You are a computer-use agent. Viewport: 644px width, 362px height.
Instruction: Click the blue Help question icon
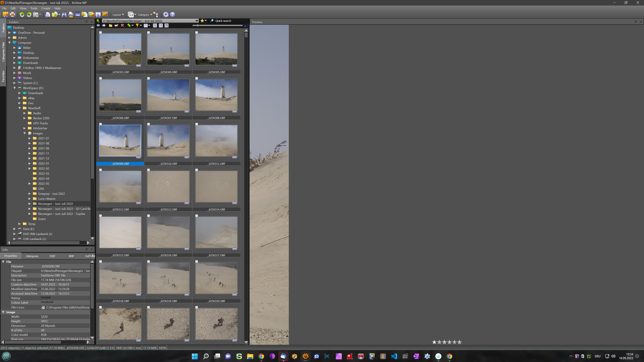pos(172,14)
